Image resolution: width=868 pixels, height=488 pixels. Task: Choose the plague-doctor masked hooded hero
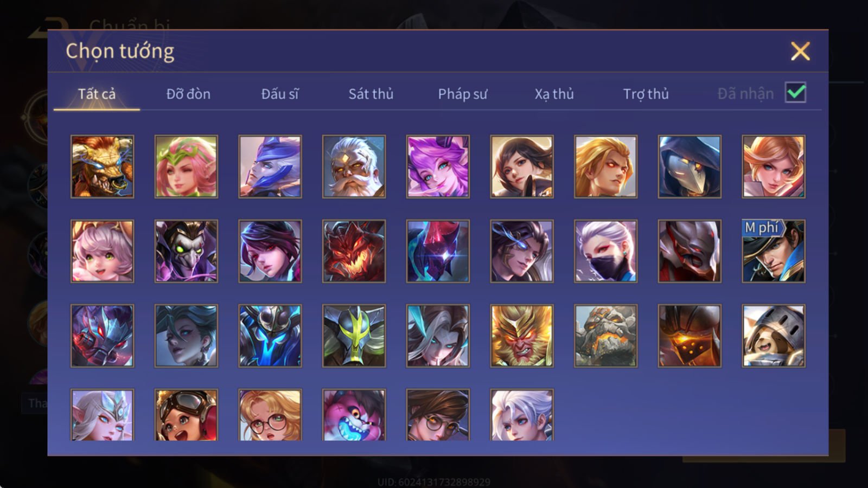pos(690,166)
